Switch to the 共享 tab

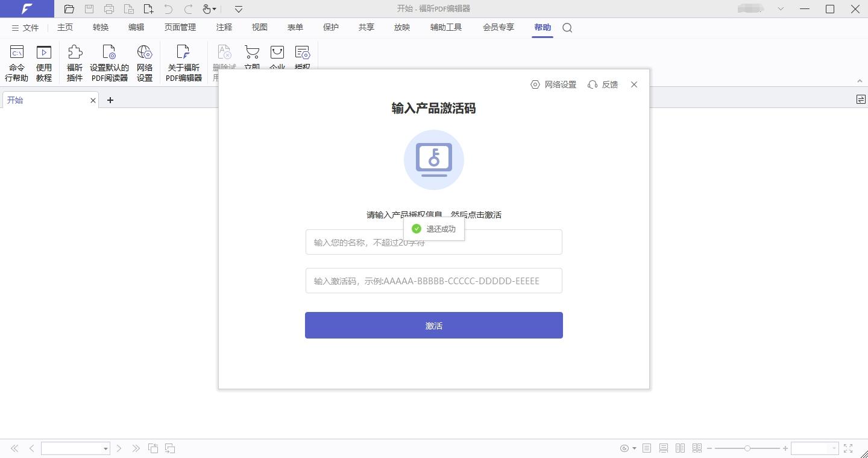coord(366,27)
